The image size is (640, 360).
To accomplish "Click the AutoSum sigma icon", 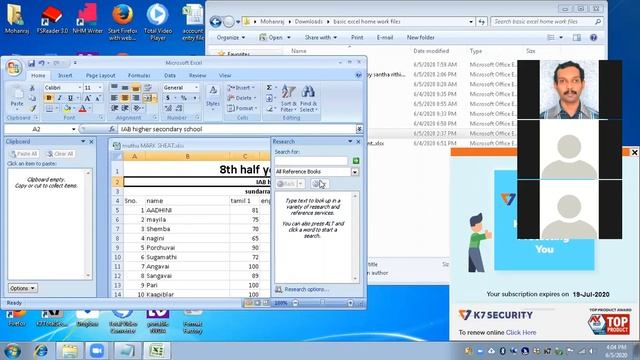I will pyautogui.click(x=269, y=88).
